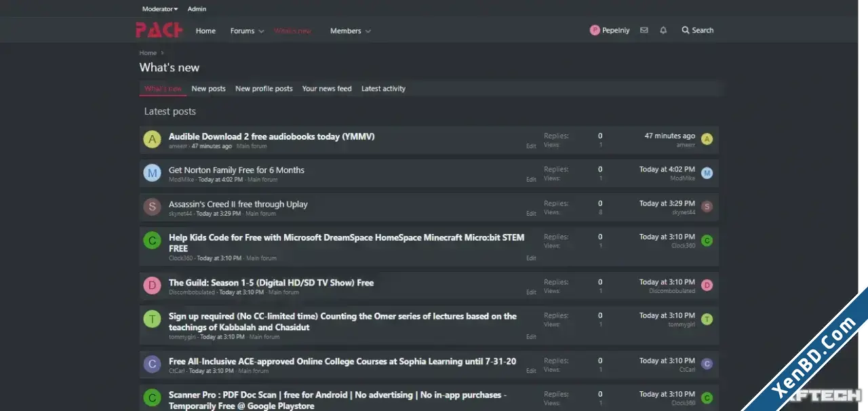Click author skynet44 under the Assassin's Creed title
The width and height of the screenshot is (868, 411).
pyautogui.click(x=180, y=214)
